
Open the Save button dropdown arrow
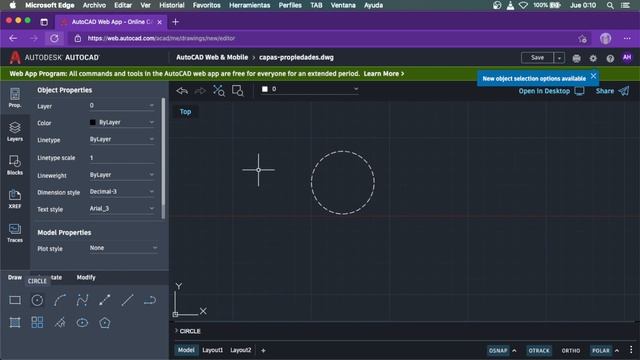tap(559, 58)
